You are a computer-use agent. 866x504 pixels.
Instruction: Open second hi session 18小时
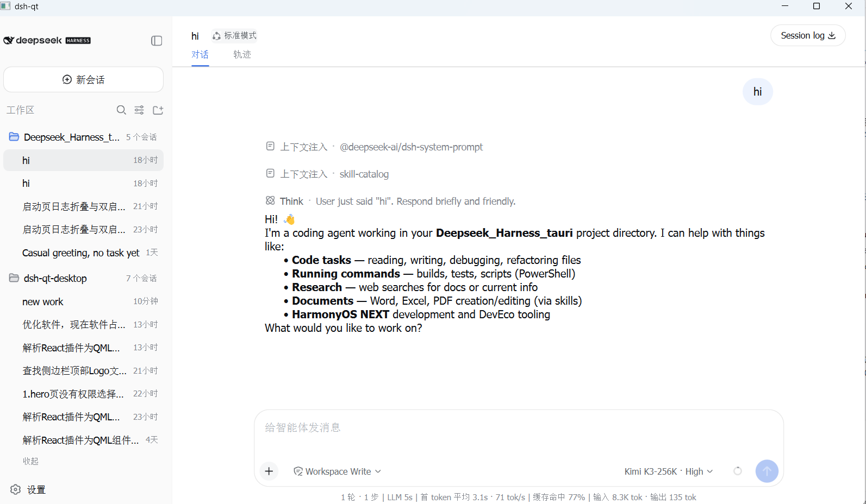tap(83, 184)
